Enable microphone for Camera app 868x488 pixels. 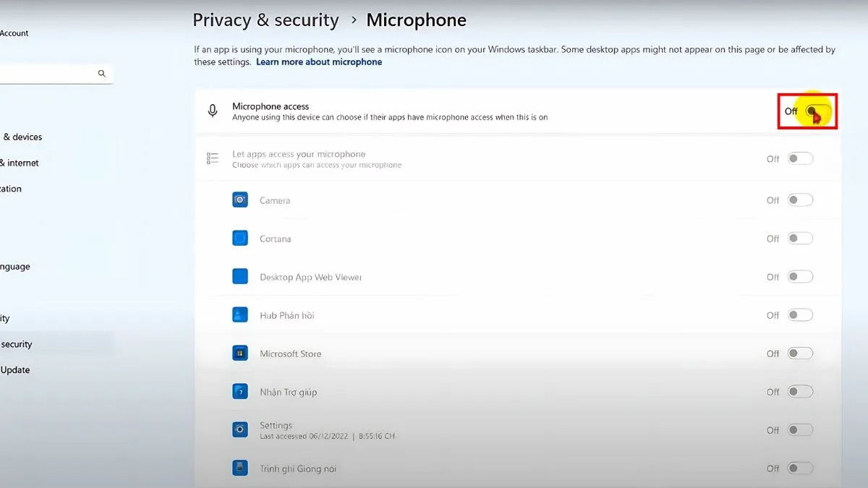click(x=801, y=200)
